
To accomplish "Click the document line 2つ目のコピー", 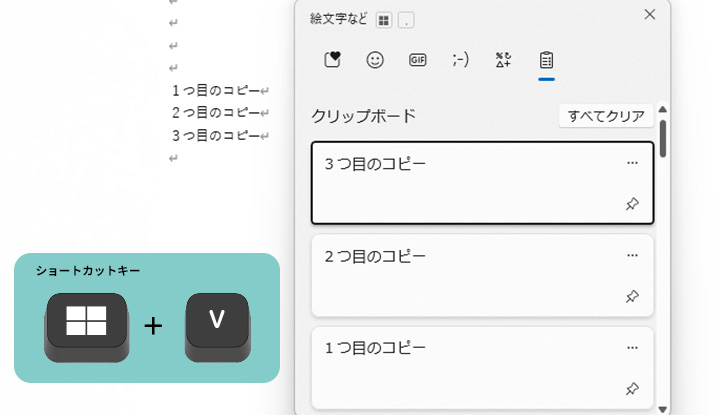I will [216, 113].
